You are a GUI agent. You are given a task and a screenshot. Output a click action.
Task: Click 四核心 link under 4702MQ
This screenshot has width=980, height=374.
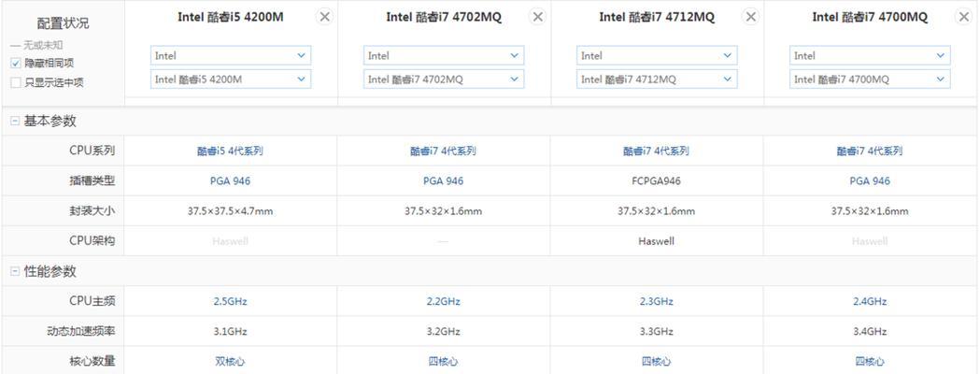443,361
